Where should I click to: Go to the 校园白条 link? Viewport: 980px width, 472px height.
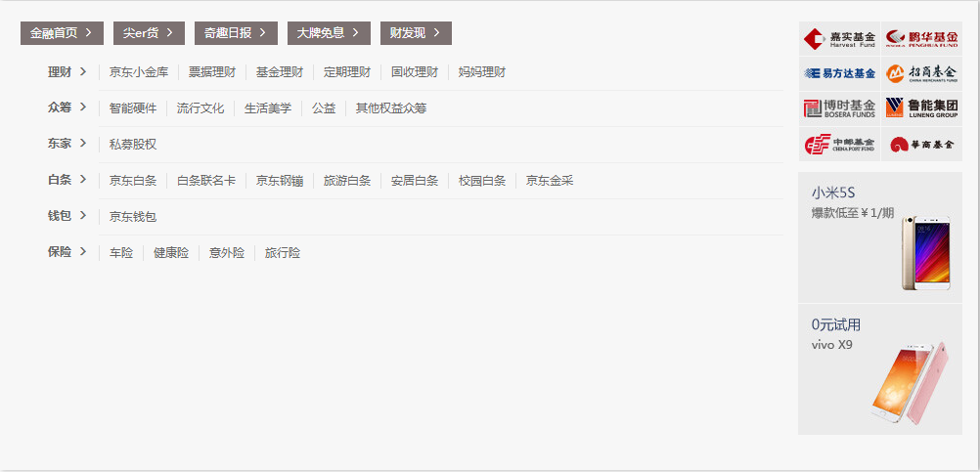(482, 181)
